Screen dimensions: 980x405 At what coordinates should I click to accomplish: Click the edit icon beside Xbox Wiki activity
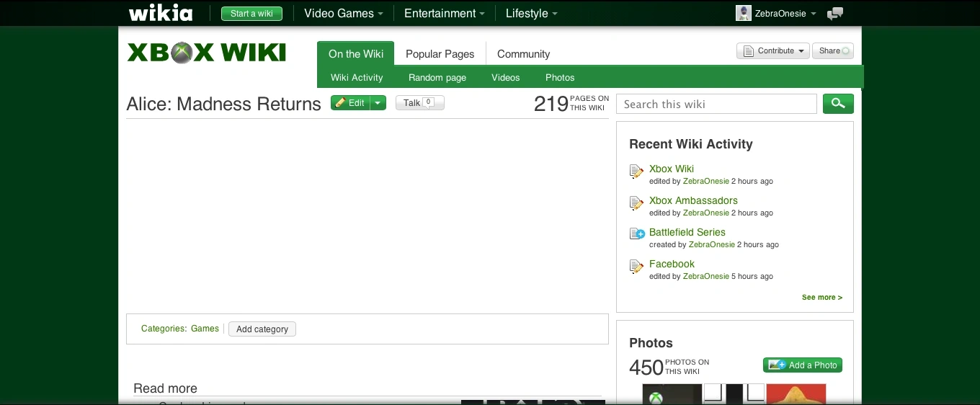(x=636, y=172)
